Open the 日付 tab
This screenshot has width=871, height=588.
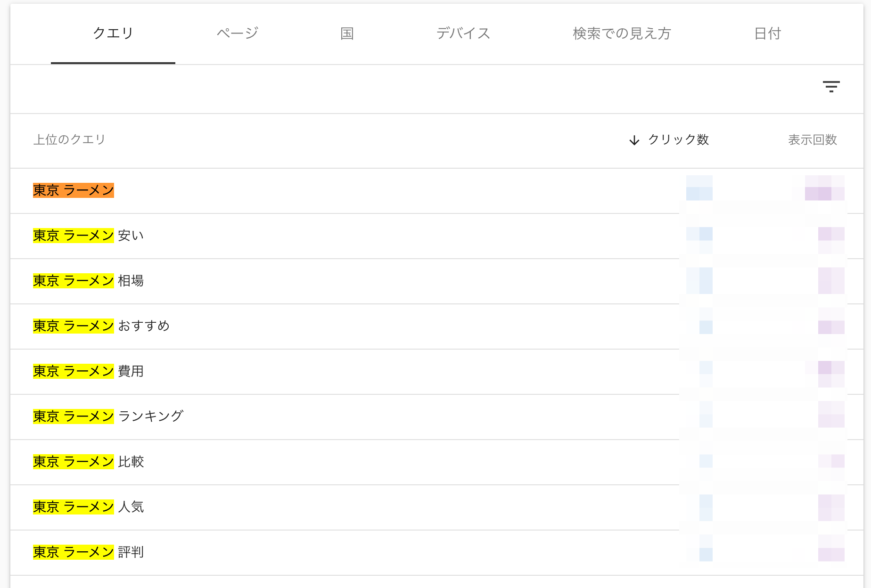pyautogui.click(x=767, y=33)
